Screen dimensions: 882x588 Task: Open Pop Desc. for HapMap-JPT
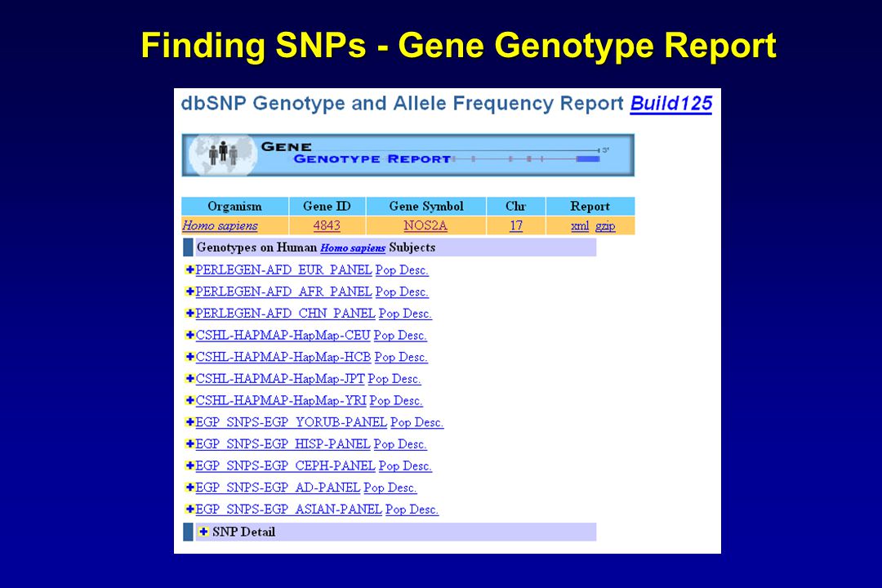click(x=394, y=379)
